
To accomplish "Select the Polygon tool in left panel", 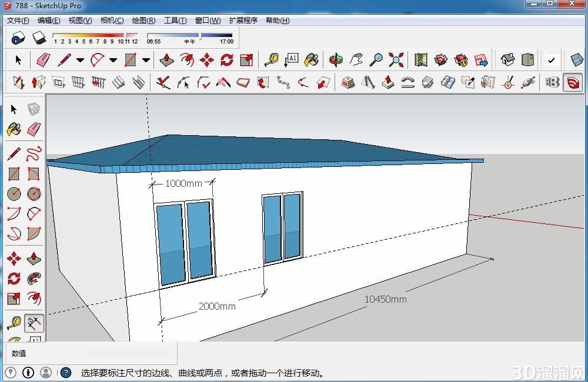I will coord(34,193).
